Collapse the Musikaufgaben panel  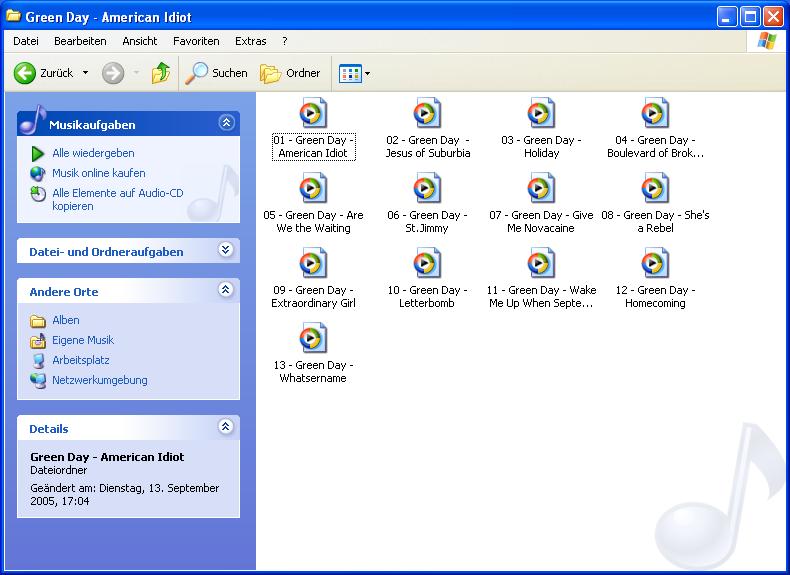pyautogui.click(x=226, y=122)
